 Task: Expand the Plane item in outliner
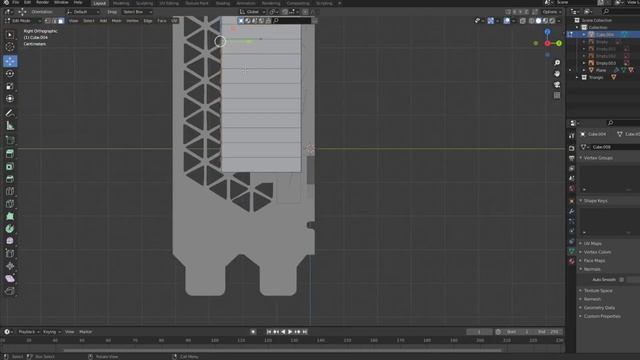tap(584, 70)
